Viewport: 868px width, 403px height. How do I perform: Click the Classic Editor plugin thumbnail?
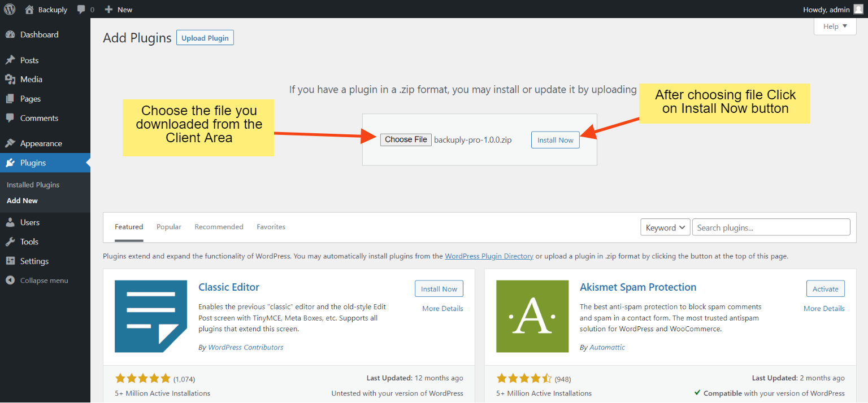tap(151, 316)
